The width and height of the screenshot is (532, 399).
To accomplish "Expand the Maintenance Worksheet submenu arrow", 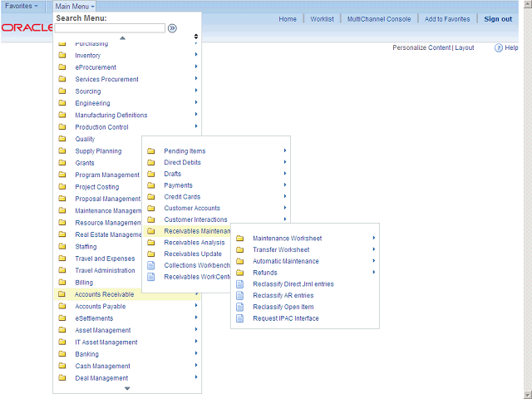I will click(374, 239).
